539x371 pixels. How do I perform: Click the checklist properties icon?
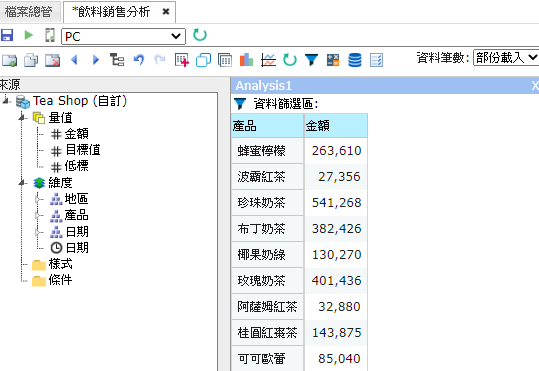(376, 60)
